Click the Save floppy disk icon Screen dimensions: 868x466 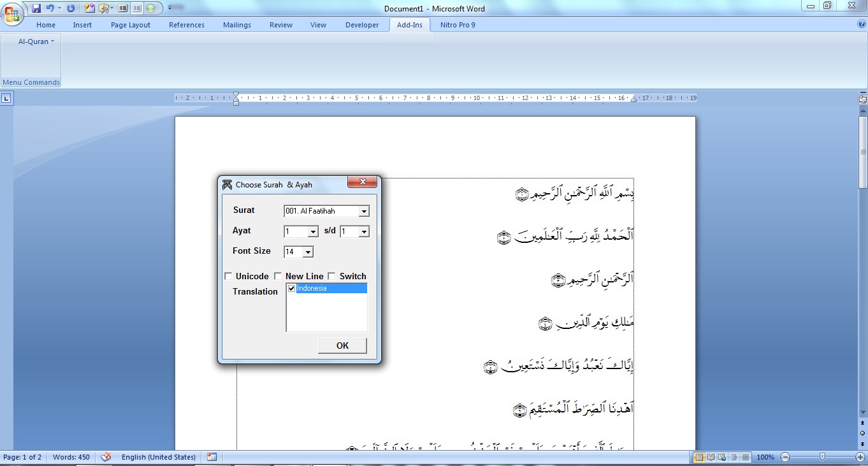[36, 8]
